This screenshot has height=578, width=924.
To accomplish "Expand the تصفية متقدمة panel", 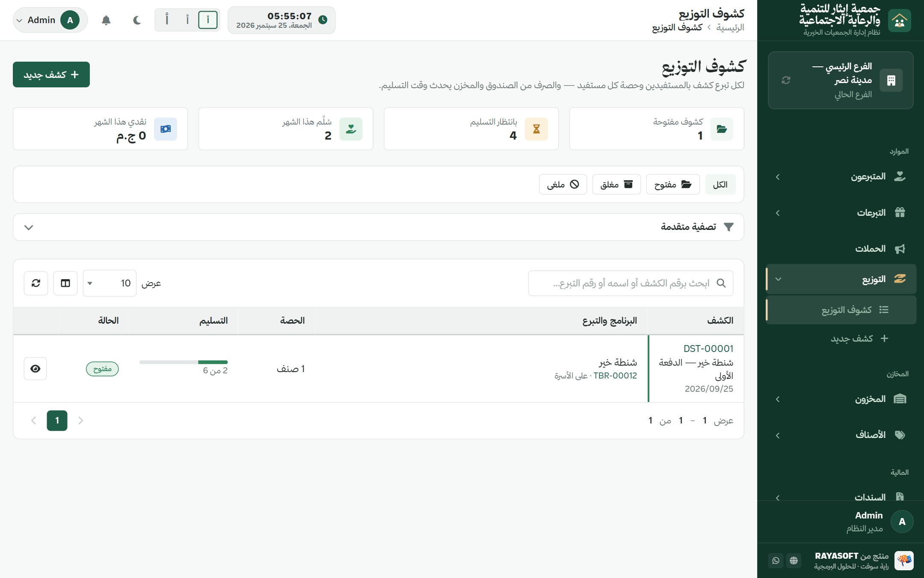I will (379, 227).
